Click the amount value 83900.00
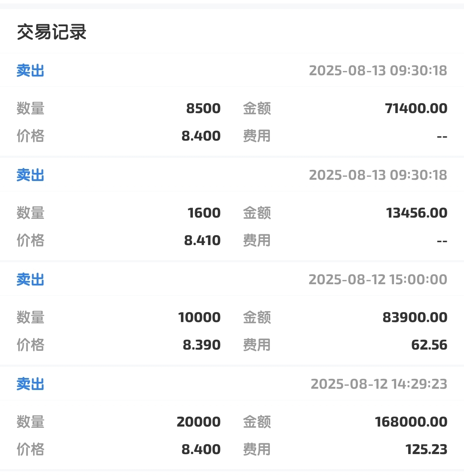Viewport: 464px width, 476px height. [x=415, y=317]
